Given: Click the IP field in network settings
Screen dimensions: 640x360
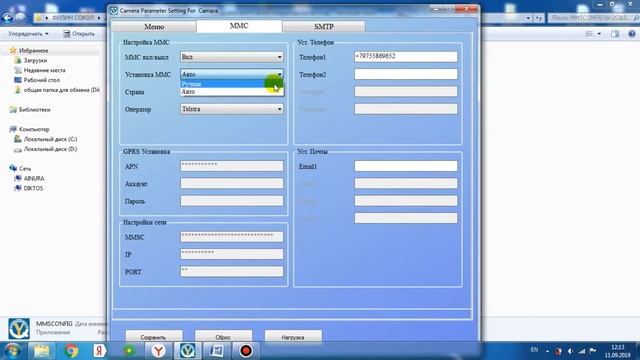Looking at the screenshot, I should 232,254.
